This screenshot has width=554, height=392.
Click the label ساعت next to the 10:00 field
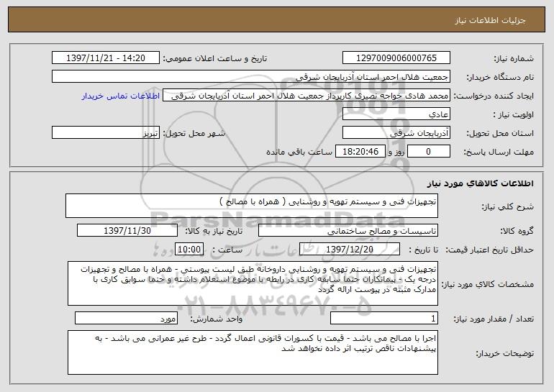point(227,250)
